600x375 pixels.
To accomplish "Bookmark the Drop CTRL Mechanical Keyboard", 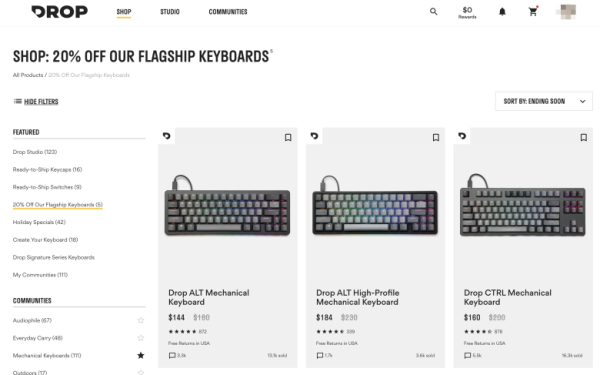I will click(x=583, y=137).
